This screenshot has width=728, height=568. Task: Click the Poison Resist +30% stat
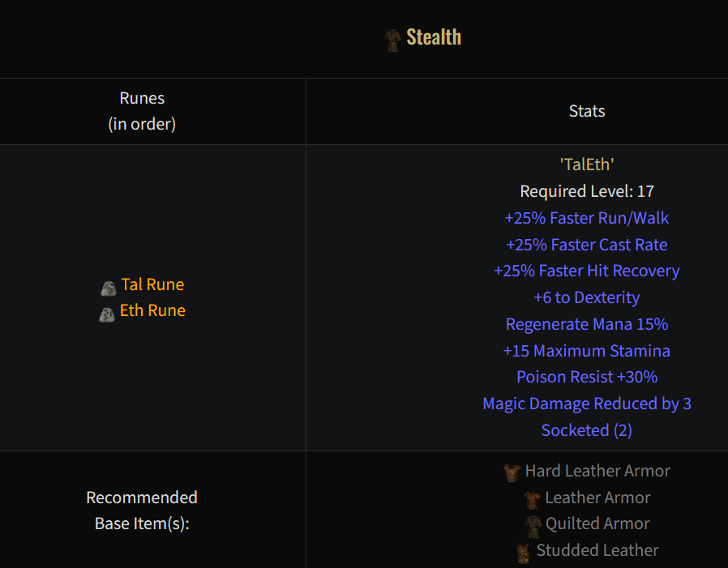click(x=587, y=377)
